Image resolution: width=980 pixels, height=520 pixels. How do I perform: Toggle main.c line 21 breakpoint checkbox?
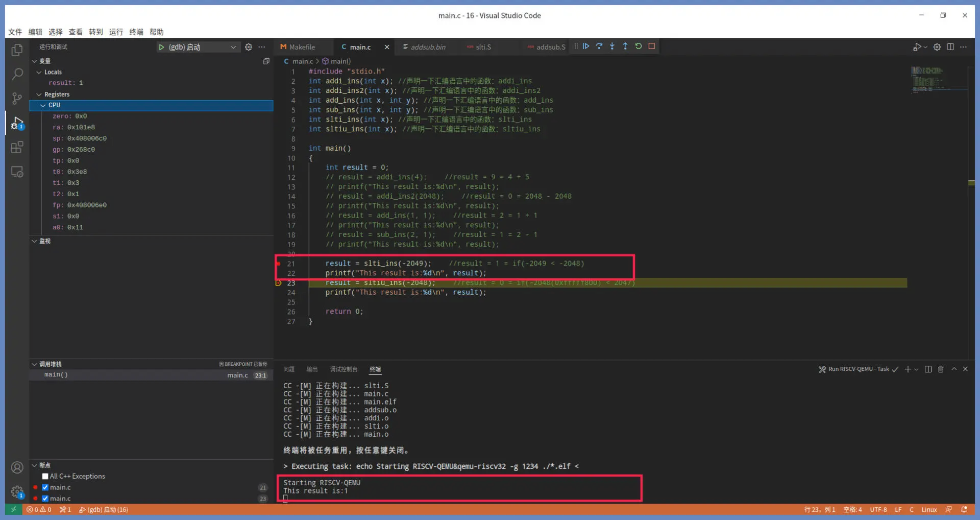click(45, 487)
